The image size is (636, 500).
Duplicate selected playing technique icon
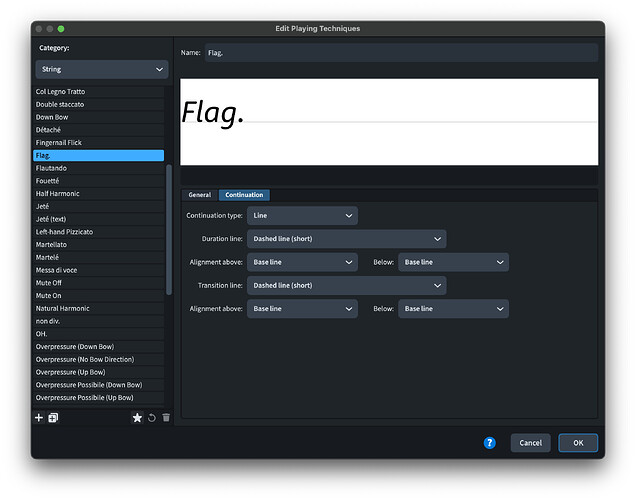coord(53,418)
